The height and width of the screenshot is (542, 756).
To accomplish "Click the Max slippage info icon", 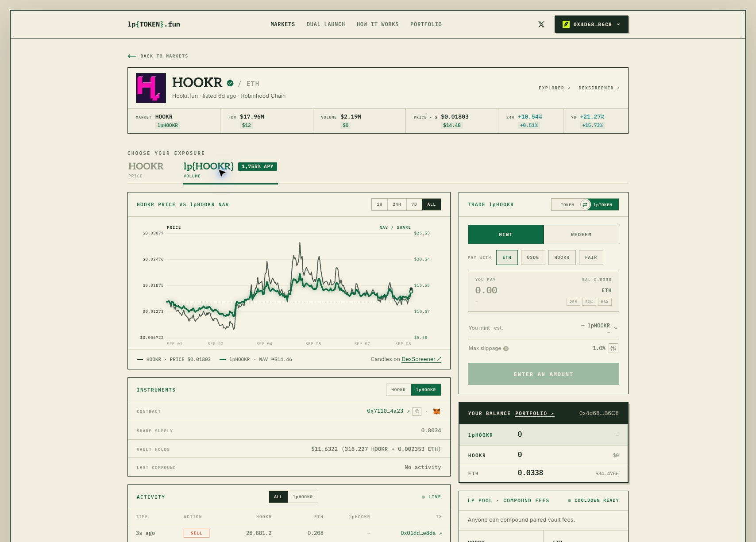I will click(506, 349).
